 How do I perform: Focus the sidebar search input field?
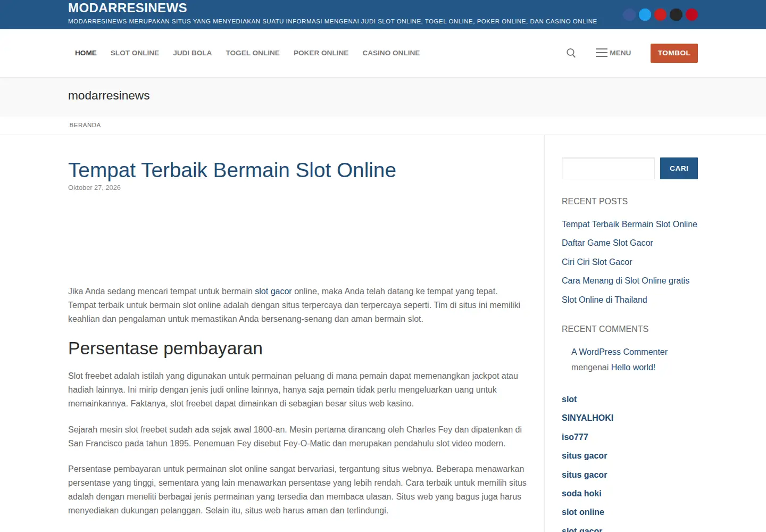point(608,169)
